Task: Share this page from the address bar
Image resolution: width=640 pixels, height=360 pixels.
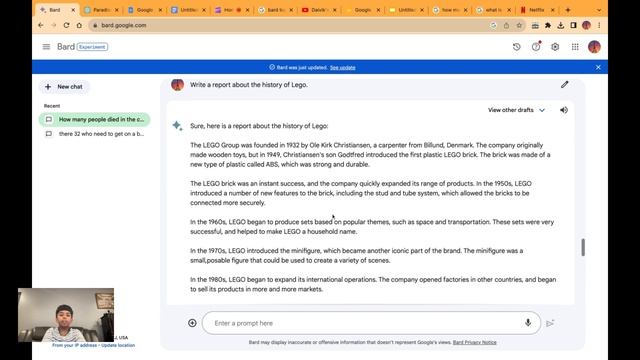Action: click(x=506, y=25)
